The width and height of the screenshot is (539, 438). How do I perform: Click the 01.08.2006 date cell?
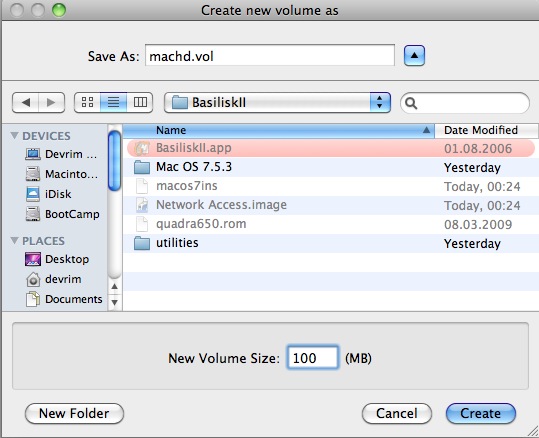(478, 149)
